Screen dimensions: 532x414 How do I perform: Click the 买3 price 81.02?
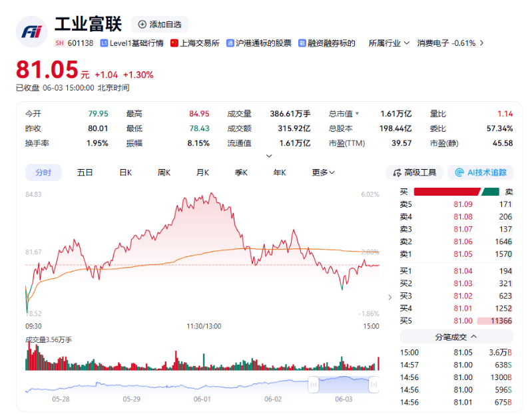coord(463,296)
